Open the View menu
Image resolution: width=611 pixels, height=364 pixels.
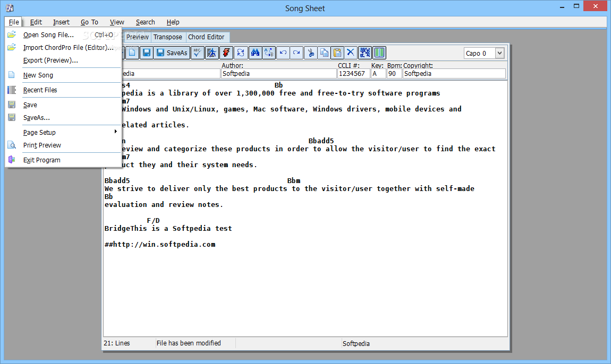(117, 22)
